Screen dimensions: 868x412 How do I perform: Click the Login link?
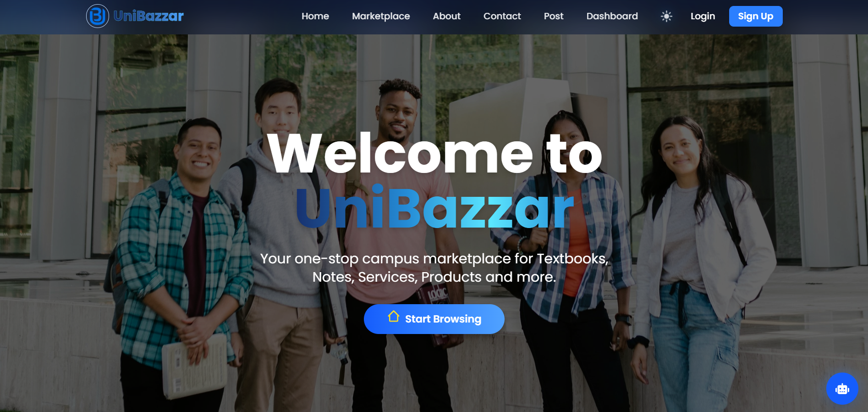pyautogui.click(x=703, y=17)
